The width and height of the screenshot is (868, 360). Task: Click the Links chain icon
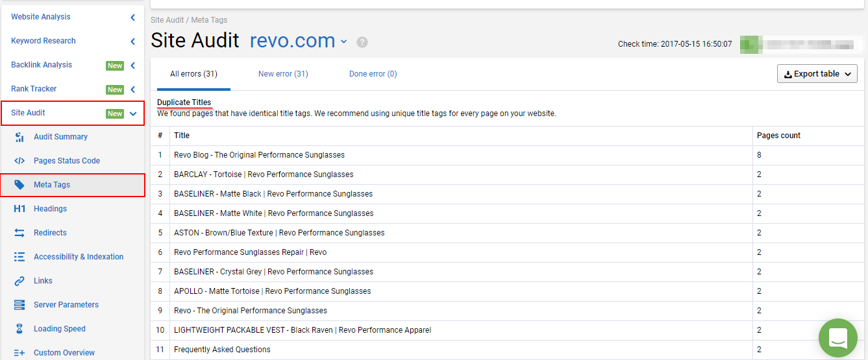coord(19,281)
